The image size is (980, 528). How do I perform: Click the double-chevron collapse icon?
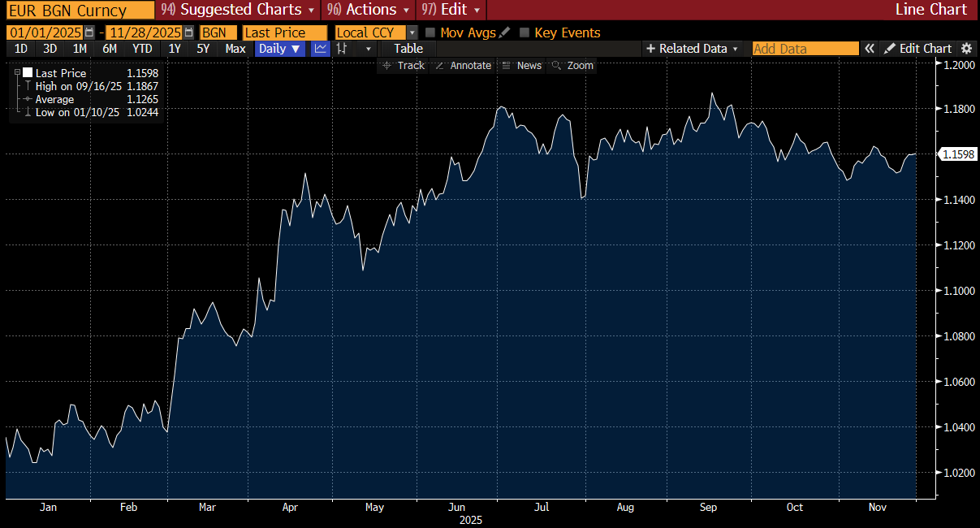[870, 49]
